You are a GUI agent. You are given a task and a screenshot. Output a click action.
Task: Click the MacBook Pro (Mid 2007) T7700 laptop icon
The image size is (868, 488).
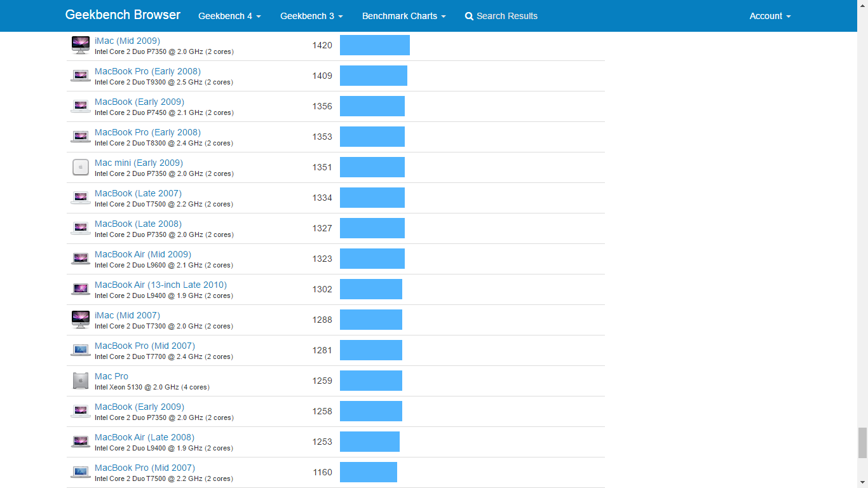81,350
